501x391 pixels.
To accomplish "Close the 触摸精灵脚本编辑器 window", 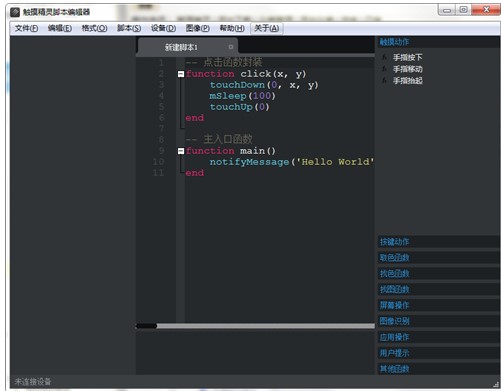I will point(486,10).
